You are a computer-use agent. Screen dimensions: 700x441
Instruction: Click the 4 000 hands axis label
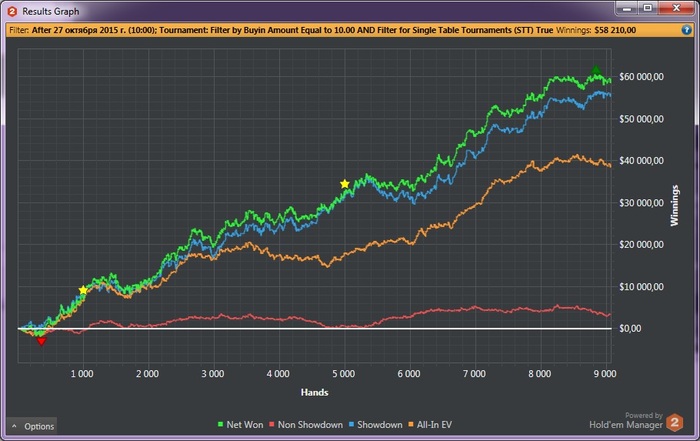point(278,374)
